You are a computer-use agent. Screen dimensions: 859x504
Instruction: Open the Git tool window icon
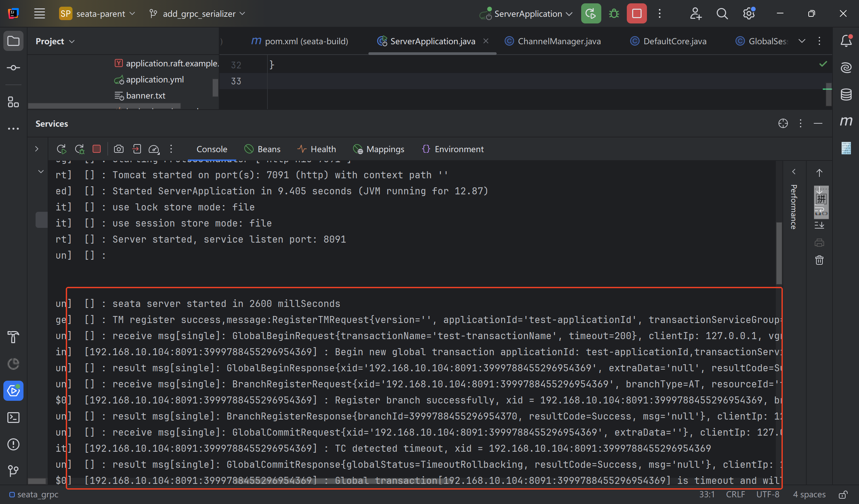click(13, 471)
